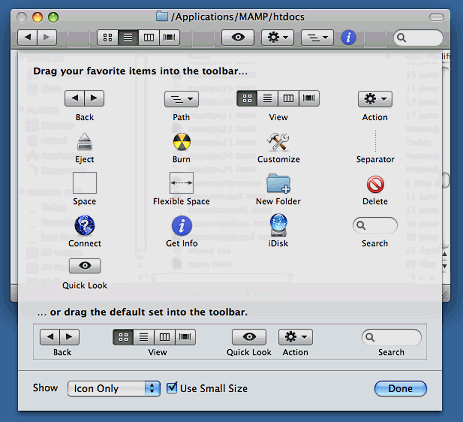This screenshot has height=422, width=463.
Task: Switch to icon view in window toolbar
Action: (108, 37)
